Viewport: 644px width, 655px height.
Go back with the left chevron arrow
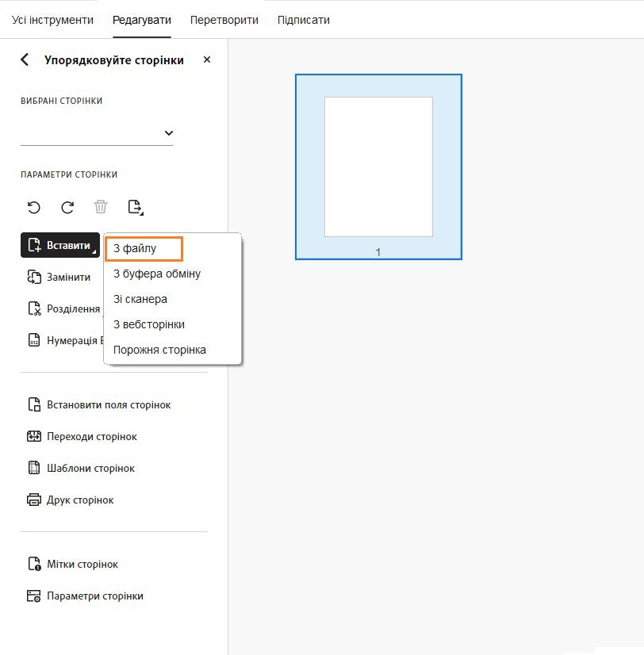25,59
